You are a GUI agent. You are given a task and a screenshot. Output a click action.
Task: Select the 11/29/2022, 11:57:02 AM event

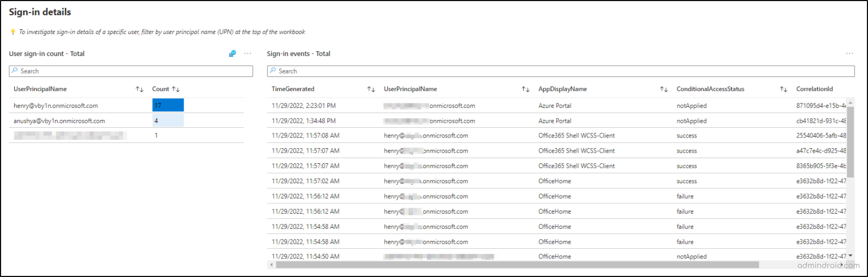click(x=557, y=181)
